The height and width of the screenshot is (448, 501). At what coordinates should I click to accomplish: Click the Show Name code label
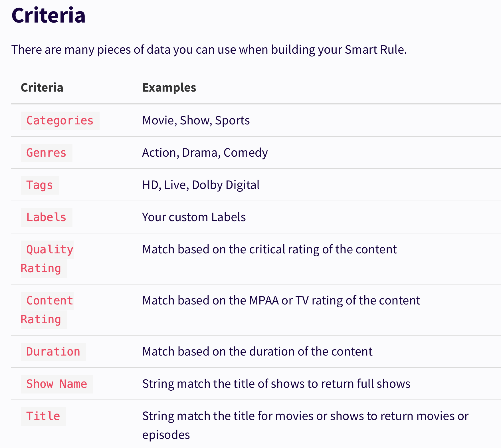pyautogui.click(x=56, y=384)
